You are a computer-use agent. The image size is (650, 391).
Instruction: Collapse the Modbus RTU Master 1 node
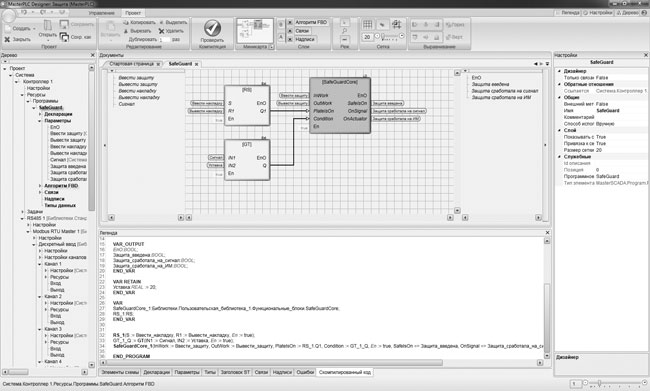point(29,231)
